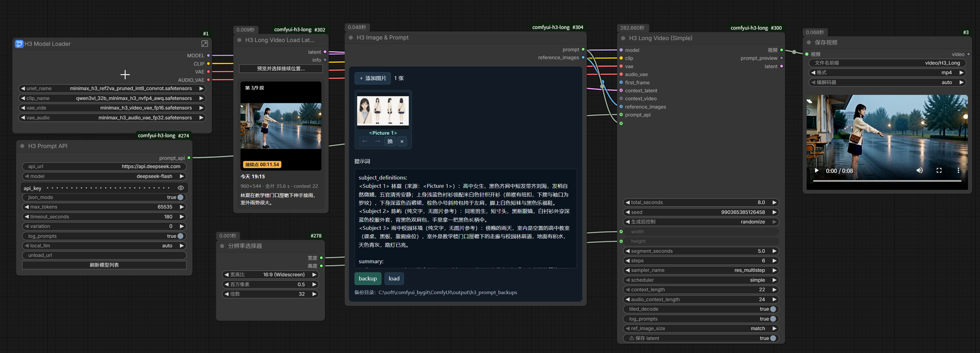Move Picture 1 right with the arrow

pyautogui.click(x=377, y=141)
